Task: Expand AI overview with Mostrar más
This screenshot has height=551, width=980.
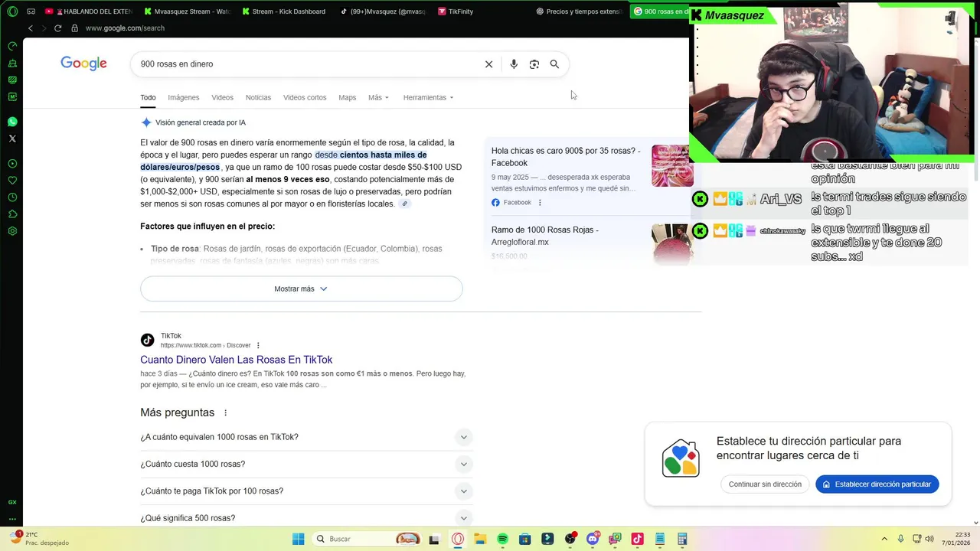Action: coord(301,289)
